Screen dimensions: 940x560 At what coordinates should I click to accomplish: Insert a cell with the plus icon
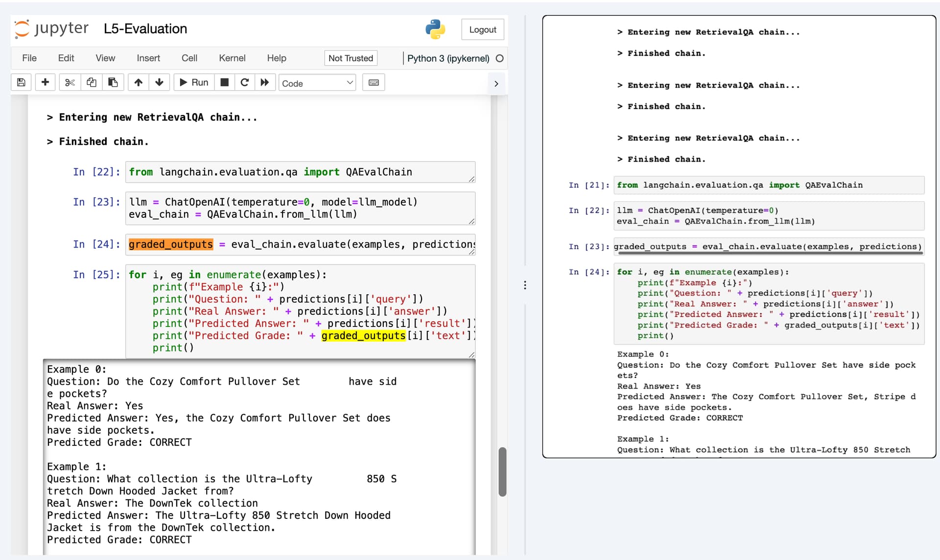tap(45, 83)
